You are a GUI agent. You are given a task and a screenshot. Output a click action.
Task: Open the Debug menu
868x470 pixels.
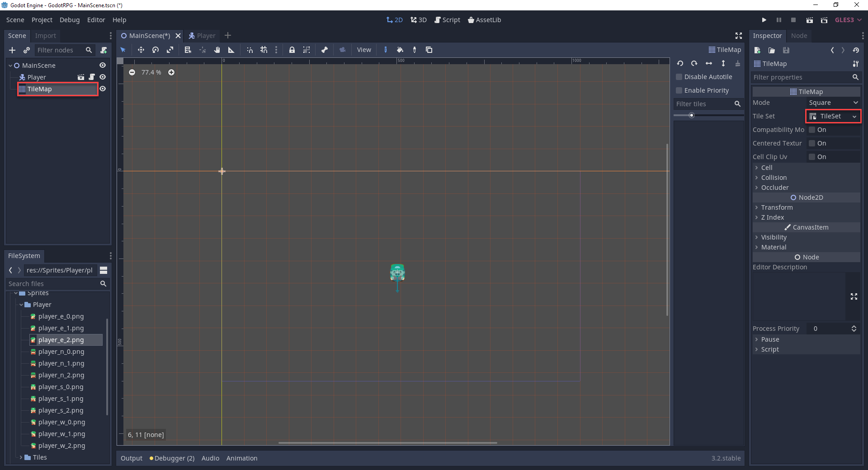[x=70, y=20]
